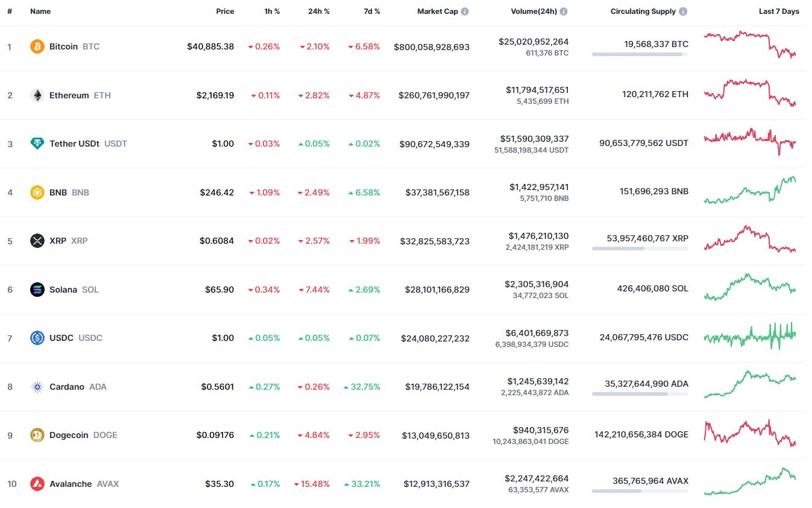Click Solana 24h change 7.44%
The image size is (812, 508).
[314, 290]
